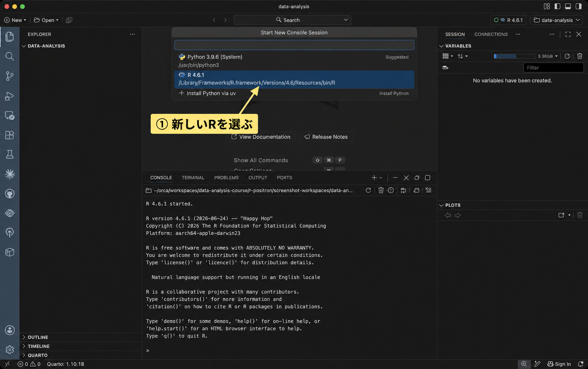Open plot in new window
Image resolution: width=588 pixels, height=369 pixels.
tap(561, 215)
